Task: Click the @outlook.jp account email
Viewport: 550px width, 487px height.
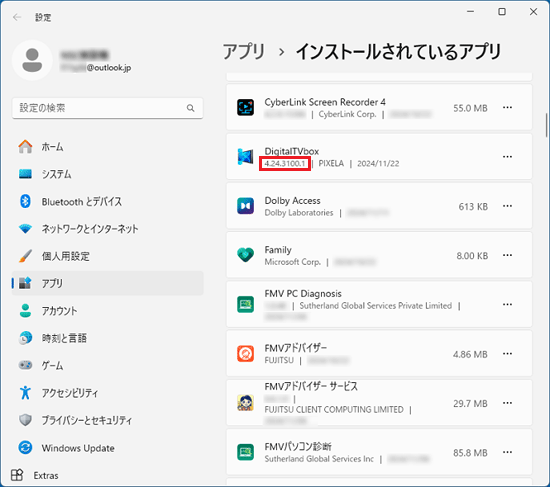Action: click(x=109, y=68)
